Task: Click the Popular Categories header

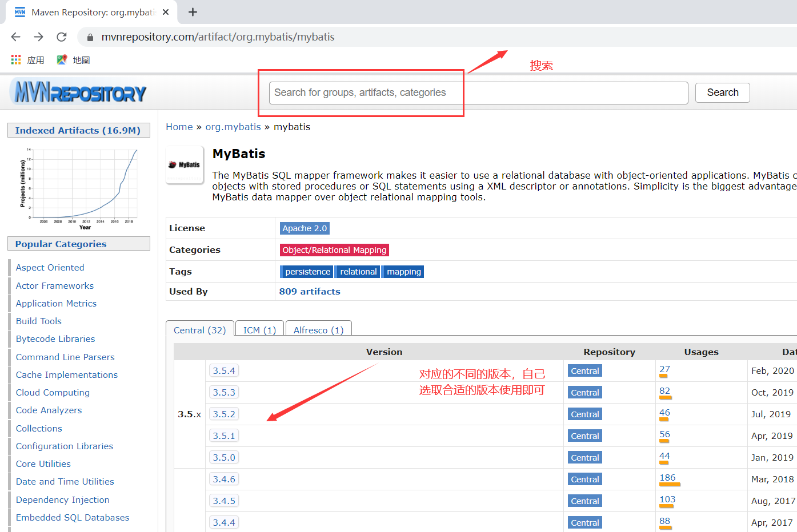Action: [x=78, y=244]
